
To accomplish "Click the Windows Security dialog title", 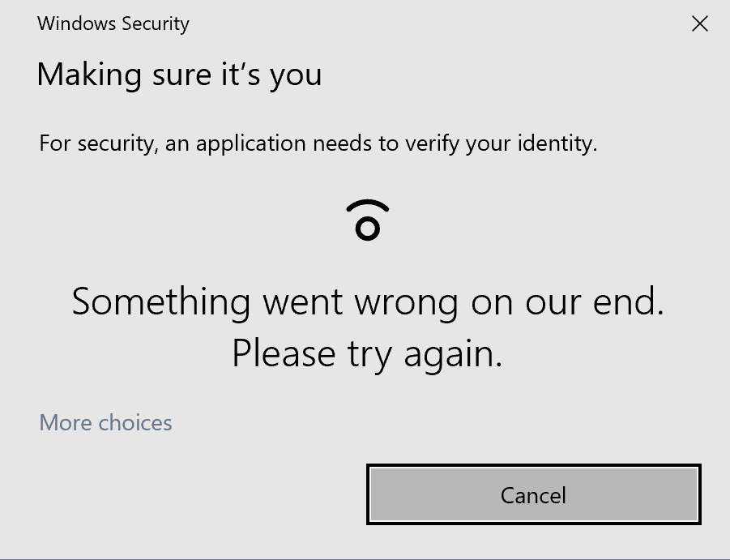I will pyautogui.click(x=113, y=24).
